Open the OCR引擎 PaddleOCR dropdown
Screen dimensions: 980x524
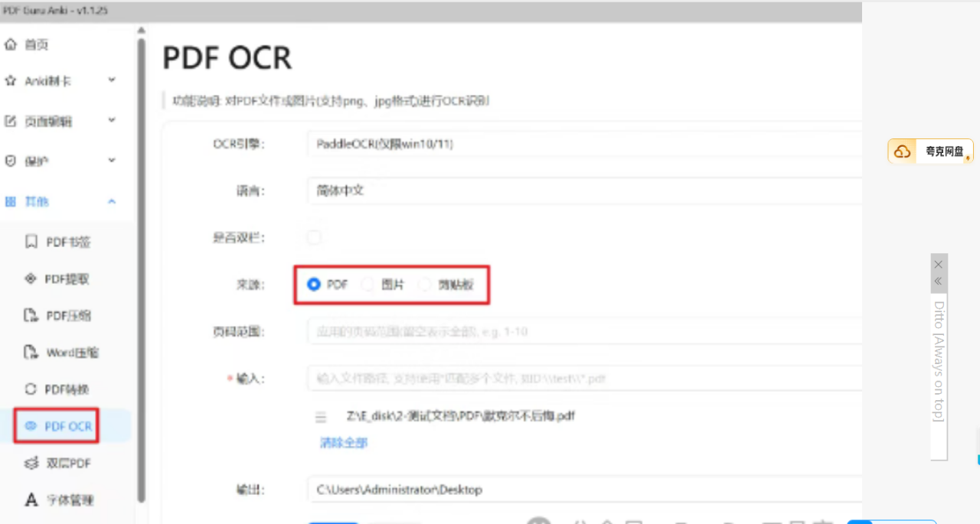582,144
